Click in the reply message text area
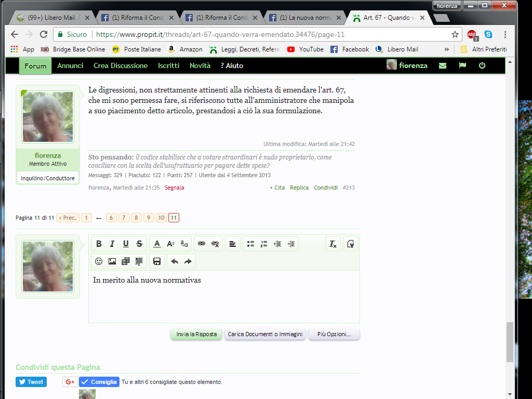The image size is (532, 399). [x=223, y=301]
